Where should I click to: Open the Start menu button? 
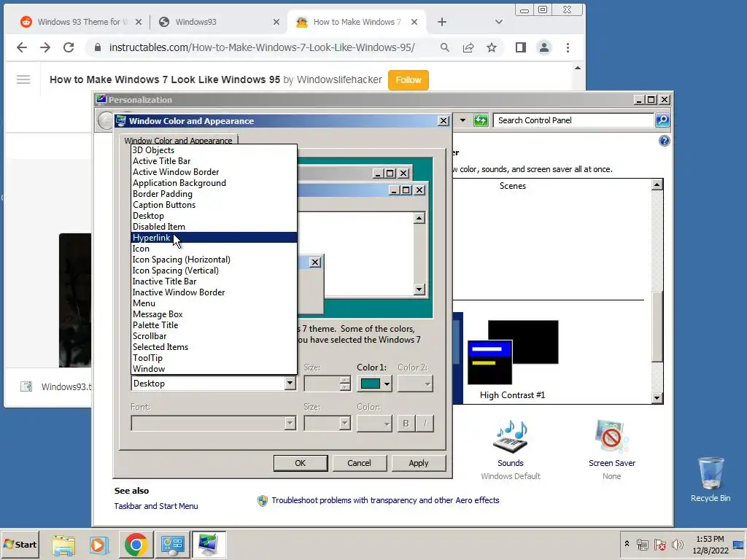[x=20, y=544]
